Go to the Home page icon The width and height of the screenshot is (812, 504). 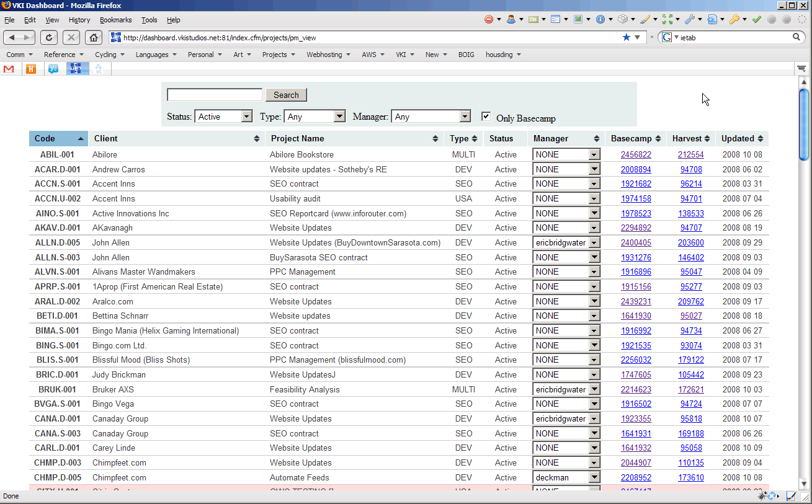pos(93,37)
